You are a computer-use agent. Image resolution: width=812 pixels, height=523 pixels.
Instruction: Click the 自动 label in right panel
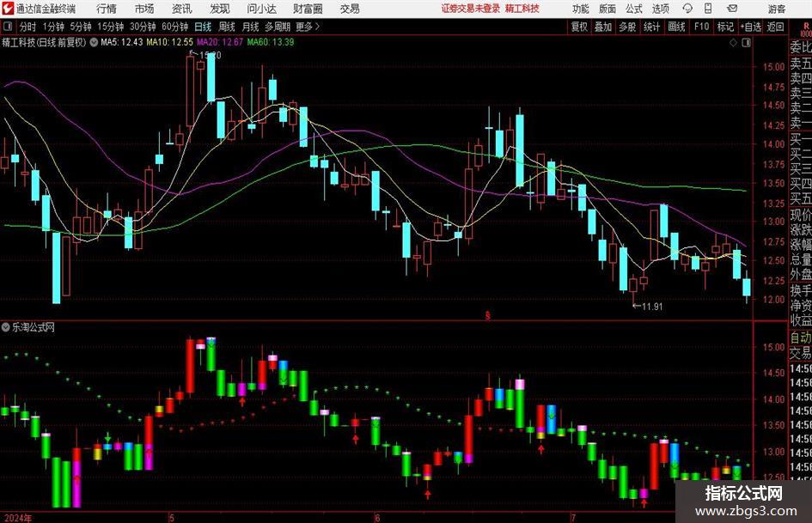point(801,338)
